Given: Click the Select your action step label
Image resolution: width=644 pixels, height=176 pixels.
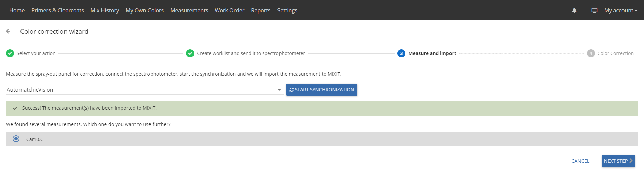Looking at the screenshot, I should coord(36,53).
